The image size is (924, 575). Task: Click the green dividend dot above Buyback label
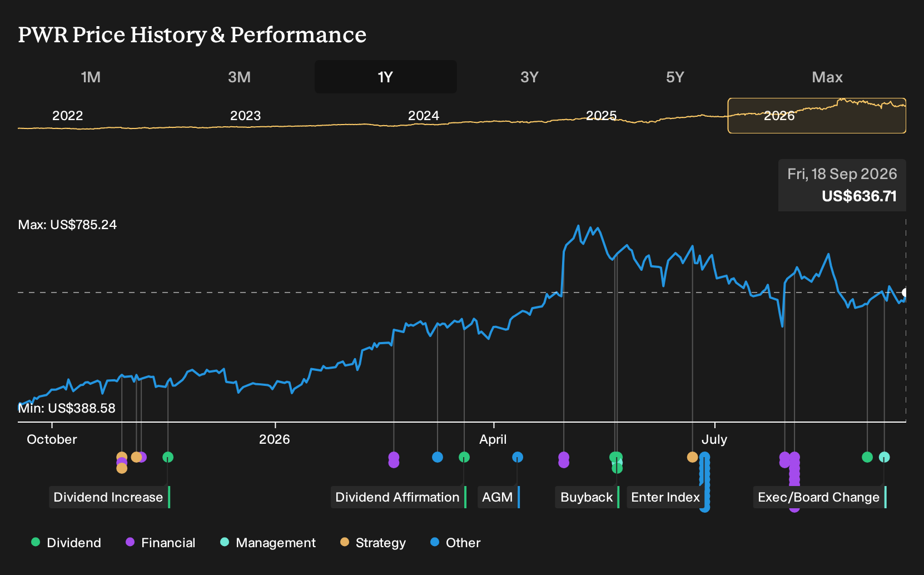(x=615, y=457)
